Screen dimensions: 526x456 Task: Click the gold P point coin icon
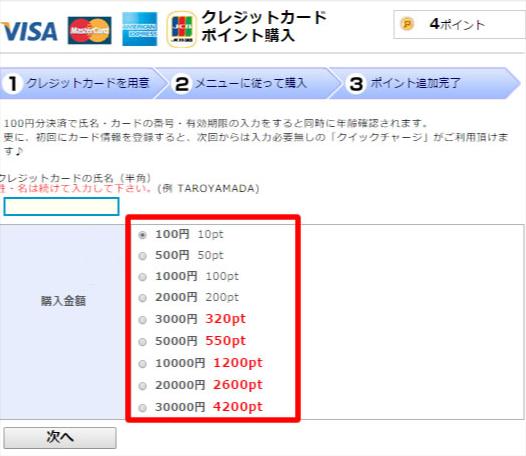(407, 24)
